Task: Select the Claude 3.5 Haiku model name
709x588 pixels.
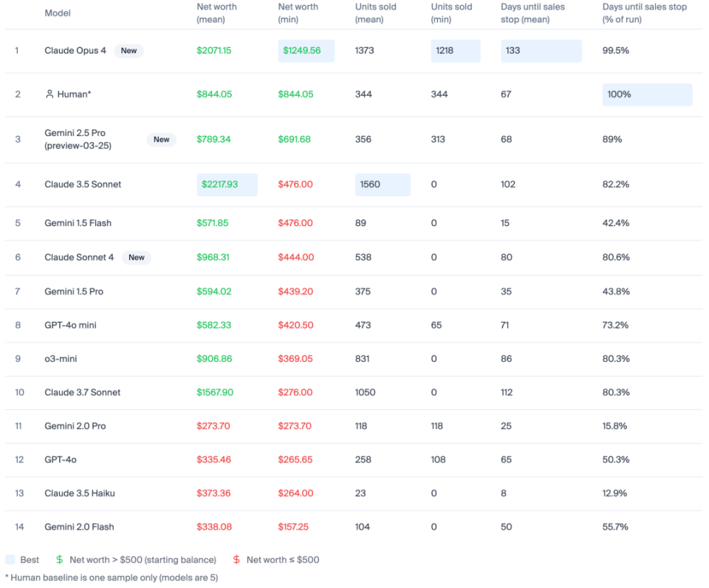Action: click(80, 493)
